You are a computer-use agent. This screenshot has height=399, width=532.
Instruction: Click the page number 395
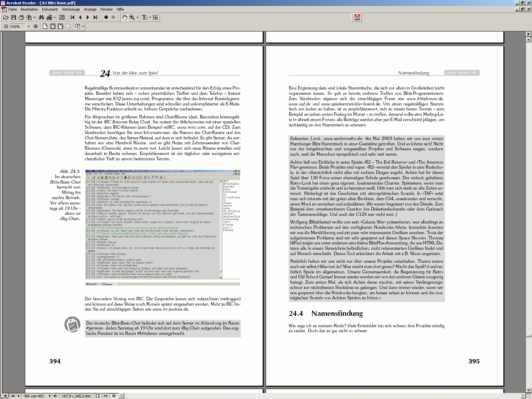click(474, 361)
